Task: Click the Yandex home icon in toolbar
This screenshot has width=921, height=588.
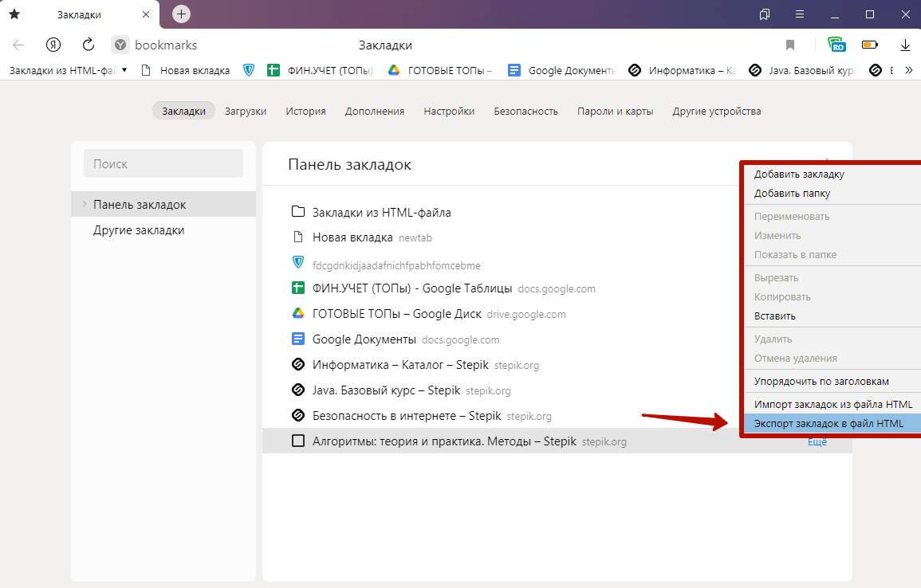Action: tap(53, 45)
